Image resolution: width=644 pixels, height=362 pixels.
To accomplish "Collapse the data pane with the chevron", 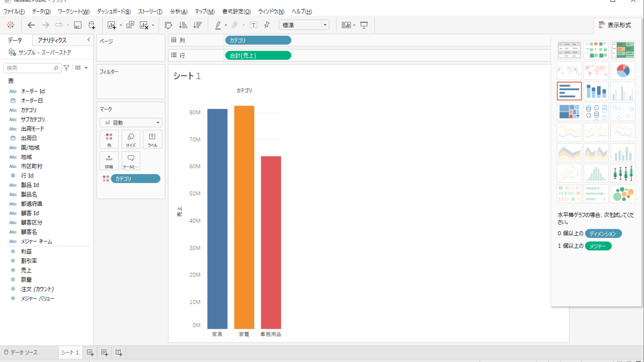I will [89, 40].
